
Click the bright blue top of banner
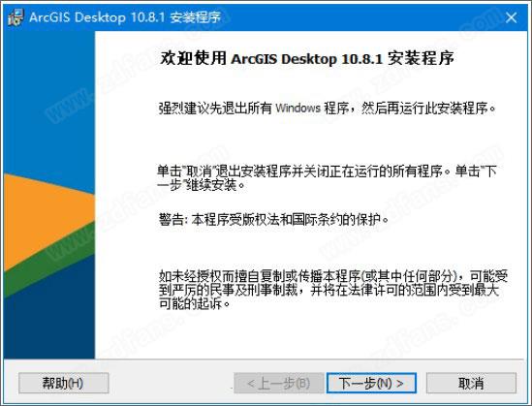[x=49, y=102]
